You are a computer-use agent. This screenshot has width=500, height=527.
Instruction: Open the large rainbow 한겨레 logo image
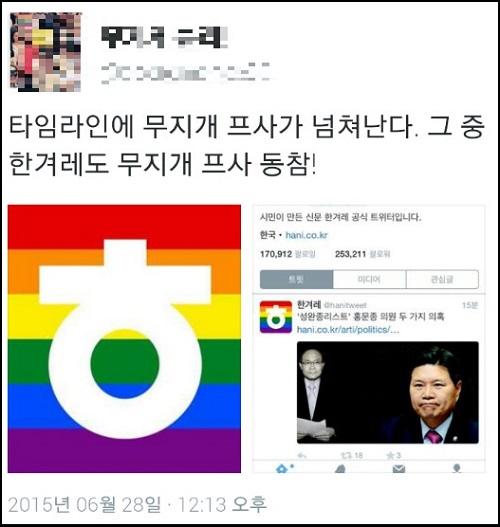coord(124,338)
